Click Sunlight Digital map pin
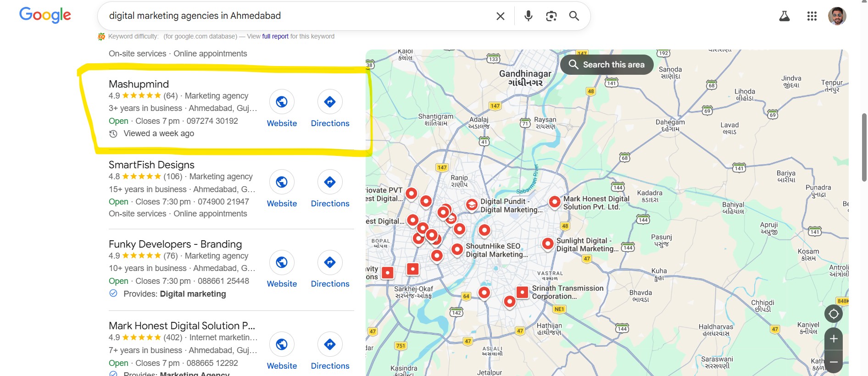This screenshot has width=868, height=376. pyautogui.click(x=548, y=243)
